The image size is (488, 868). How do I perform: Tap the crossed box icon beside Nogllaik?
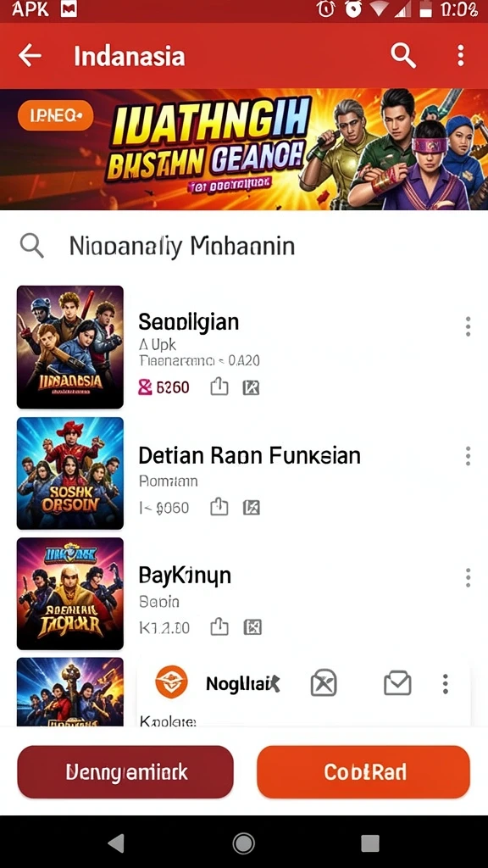click(x=324, y=683)
